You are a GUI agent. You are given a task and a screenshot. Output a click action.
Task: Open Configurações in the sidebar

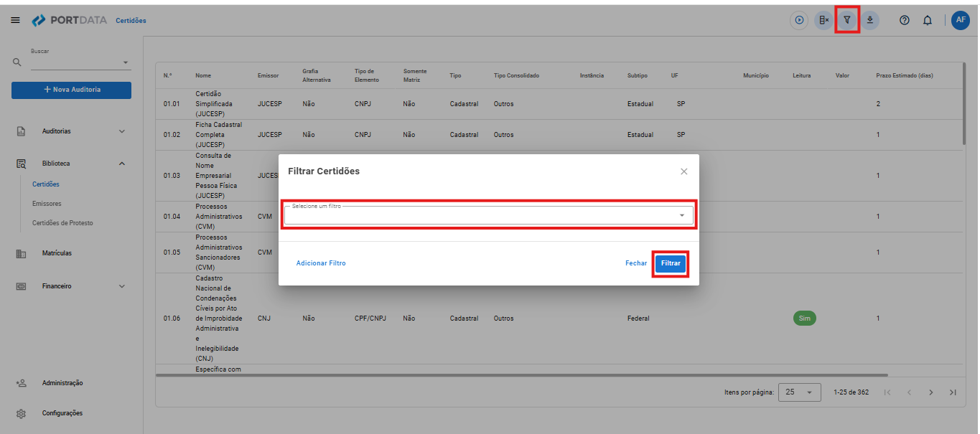[62, 414]
